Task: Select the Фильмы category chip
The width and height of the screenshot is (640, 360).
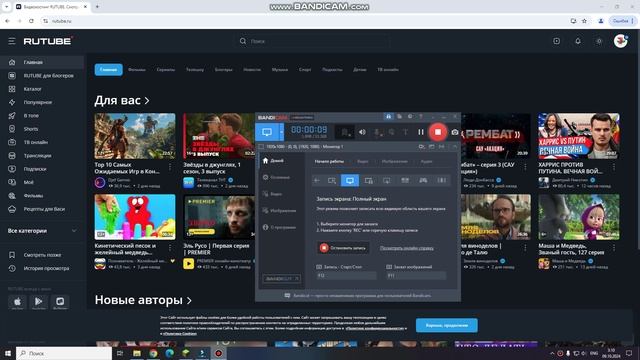Action: click(137, 70)
